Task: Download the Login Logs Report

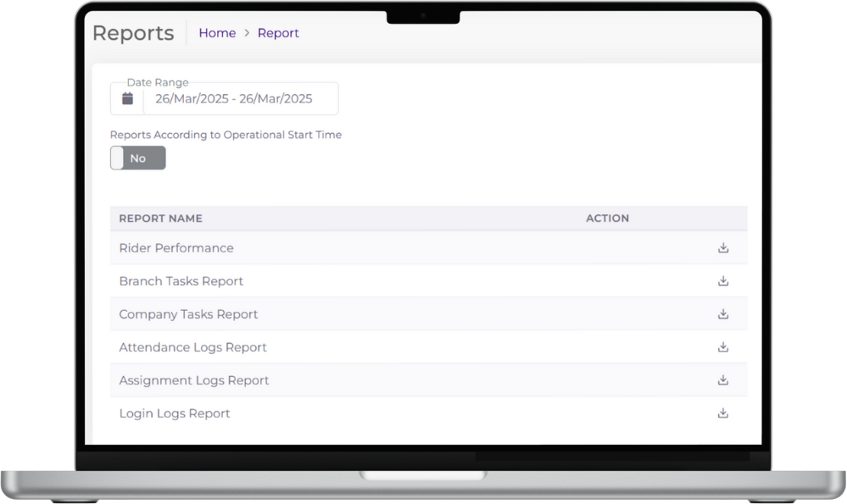Action: tap(723, 413)
